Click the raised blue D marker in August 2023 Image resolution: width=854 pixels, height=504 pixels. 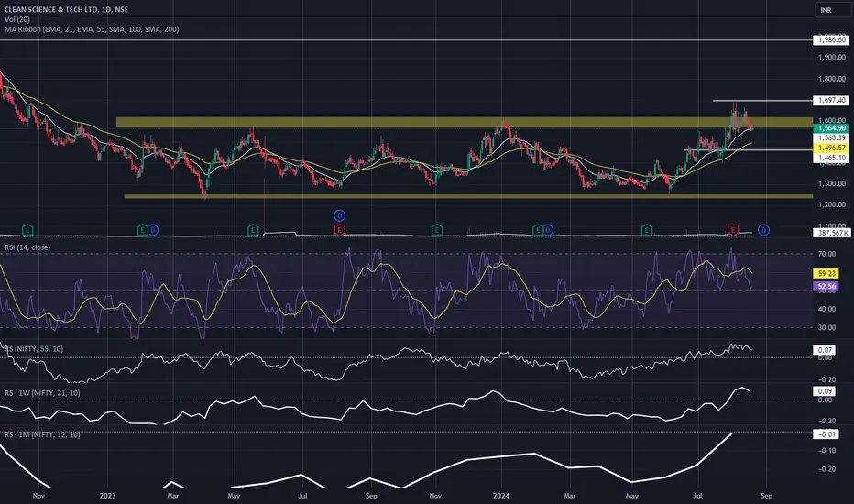339,215
